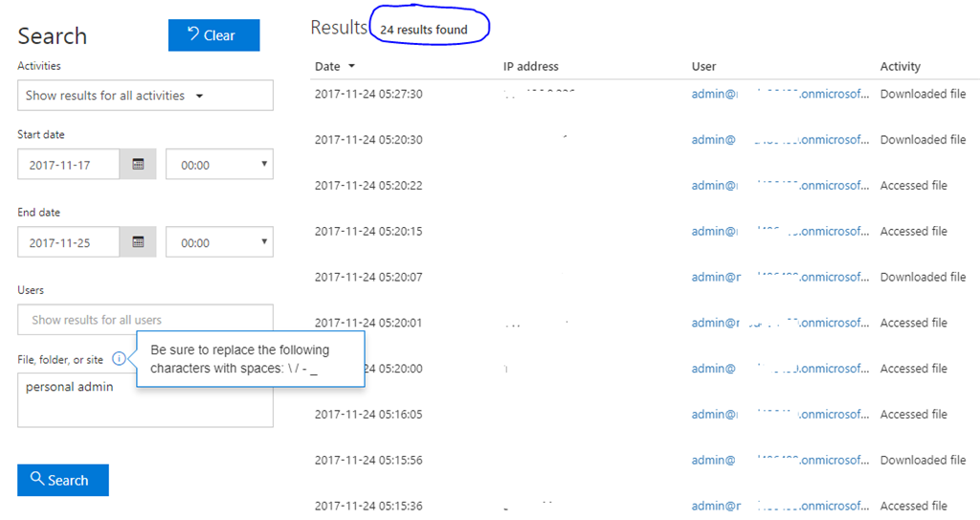Select the date 2017-11-24 05:15:56 entry

click(368, 460)
